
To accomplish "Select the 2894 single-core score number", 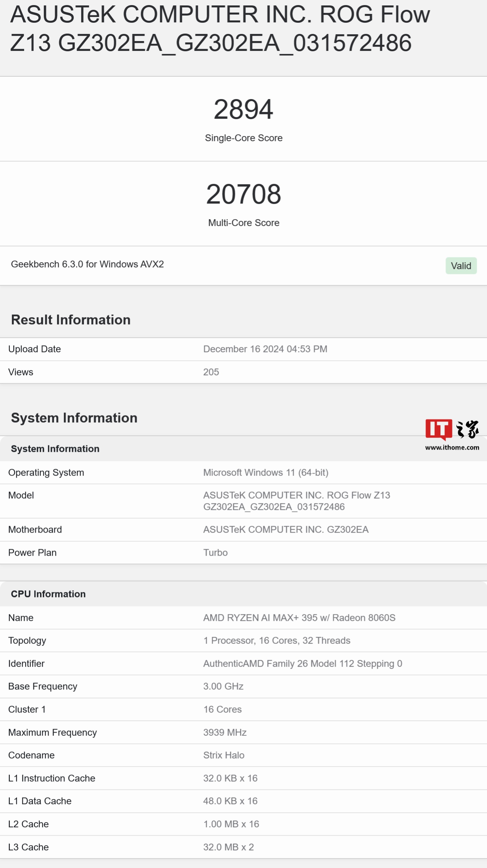I will coord(243,109).
